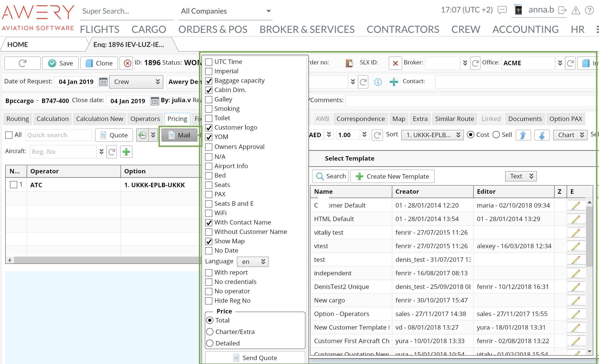Click the help question mark icon
The height and width of the screenshot is (364, 599).
click(x=589, y=10)
